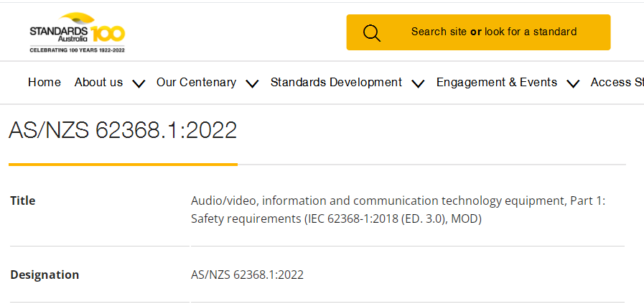Open the Standards Development menu item

point(336,82)
